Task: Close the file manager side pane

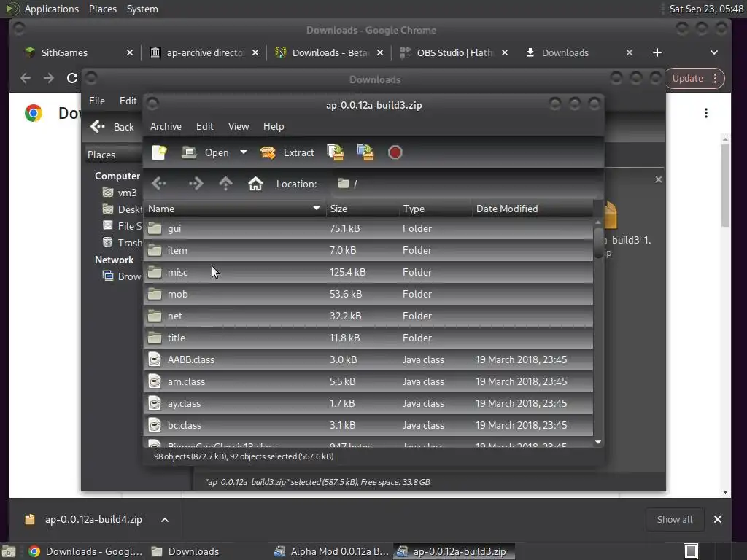Action: click(x=659, y=179)
